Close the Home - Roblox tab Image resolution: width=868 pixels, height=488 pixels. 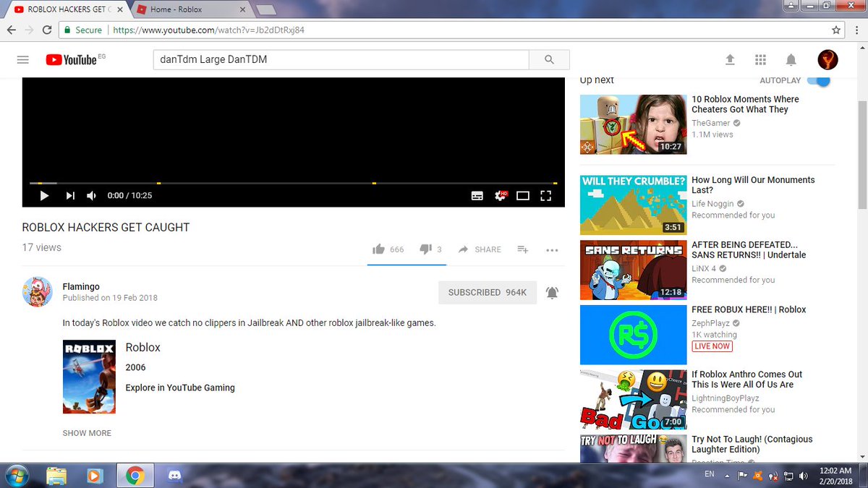tap(243, 10)
